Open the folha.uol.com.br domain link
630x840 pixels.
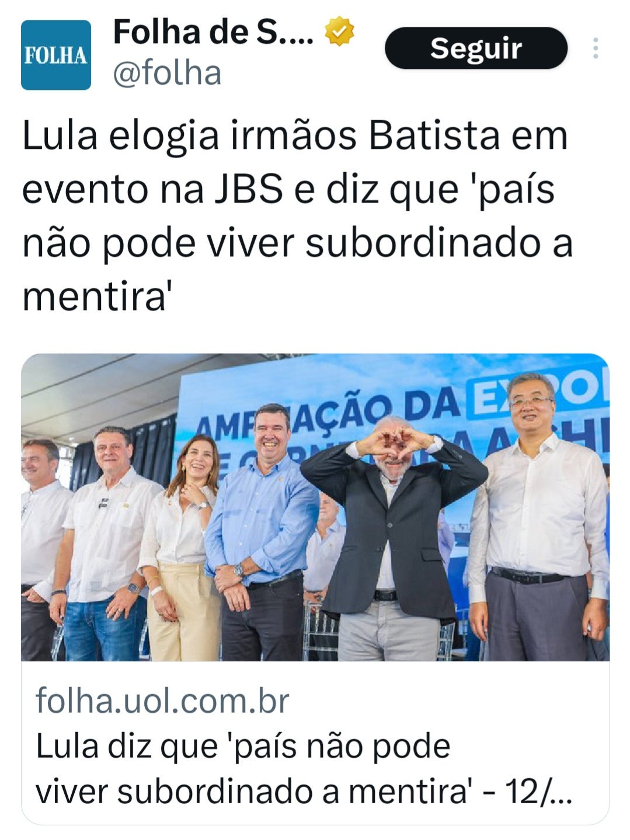[162, 700]
